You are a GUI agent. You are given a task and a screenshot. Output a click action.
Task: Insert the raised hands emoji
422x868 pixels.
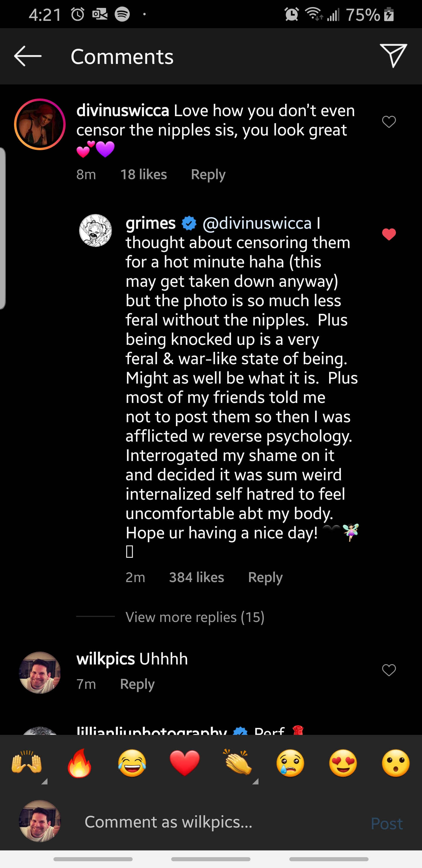tap(27, 762)
